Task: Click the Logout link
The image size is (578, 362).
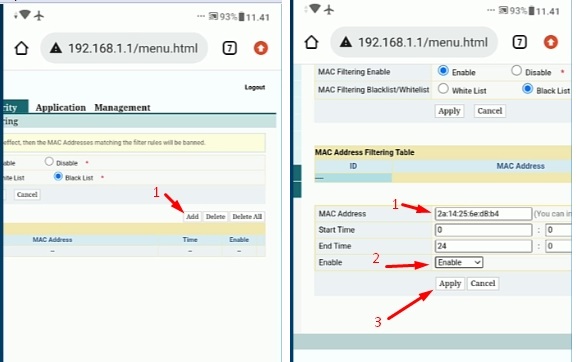Action: pyautogui.click(x=255, y=87)
